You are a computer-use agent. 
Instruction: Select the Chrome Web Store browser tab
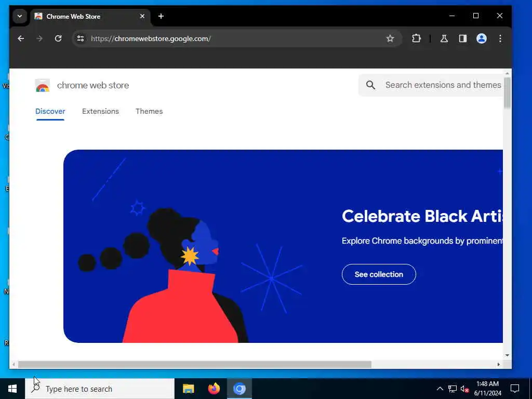click(x=90, y=16)
